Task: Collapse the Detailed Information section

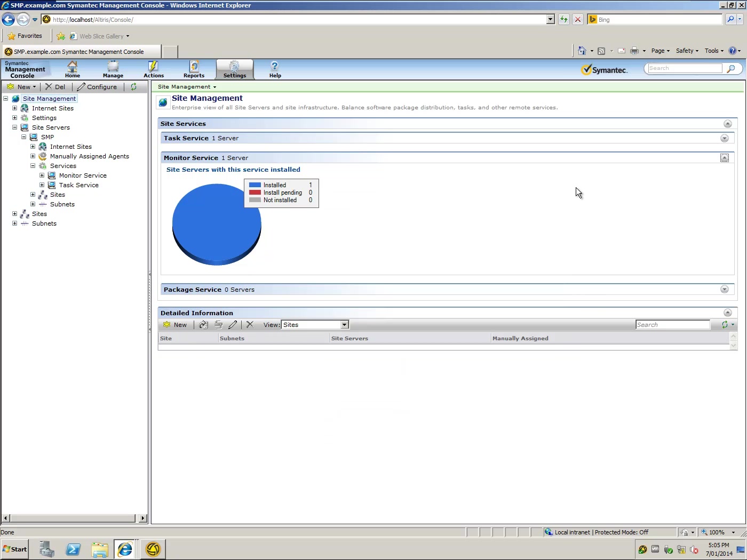Action: [727, 313]
